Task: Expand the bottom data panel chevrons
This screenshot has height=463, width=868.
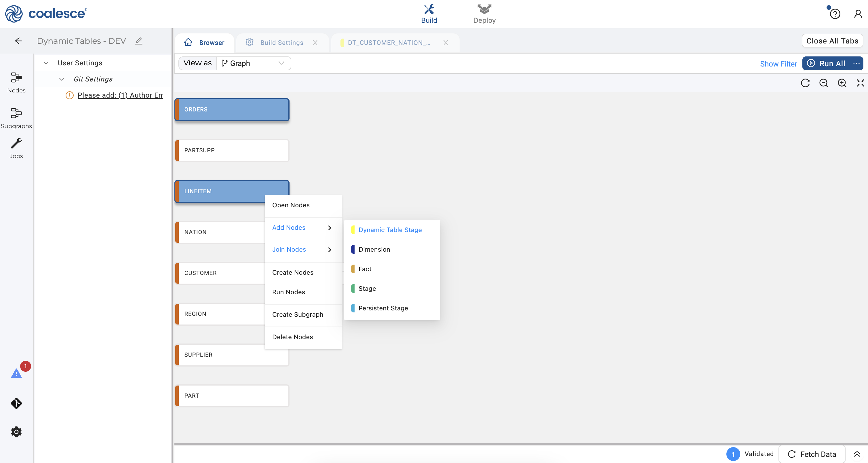Action: (856, 454)
